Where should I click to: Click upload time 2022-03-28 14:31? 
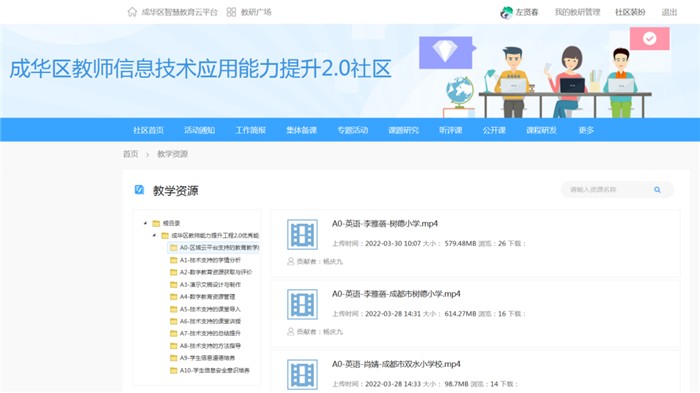393,314
